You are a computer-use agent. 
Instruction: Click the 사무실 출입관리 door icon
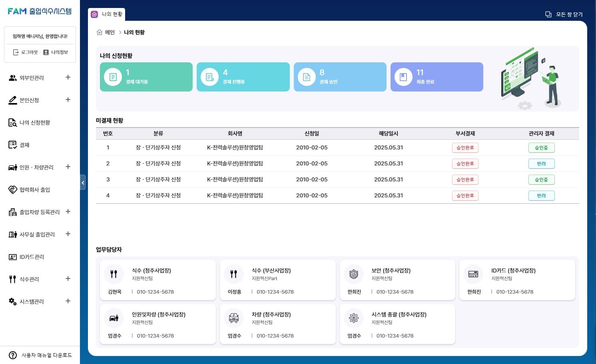pyautogui.click(x=13, y=235)
